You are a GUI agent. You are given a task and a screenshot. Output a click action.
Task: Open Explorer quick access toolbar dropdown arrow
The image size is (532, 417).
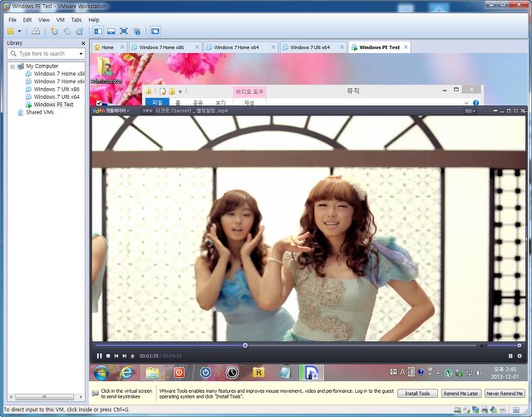pos(180,91)
